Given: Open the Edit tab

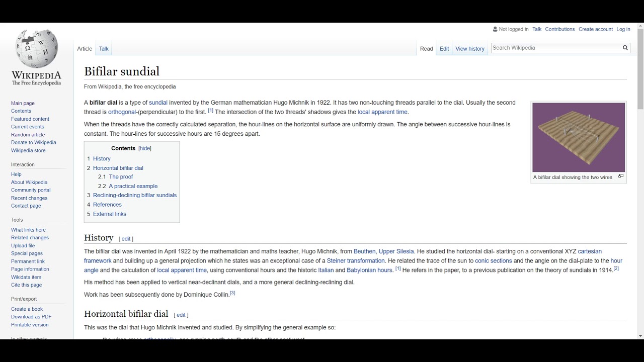Looking at the screenshot, I should point(444,49).
